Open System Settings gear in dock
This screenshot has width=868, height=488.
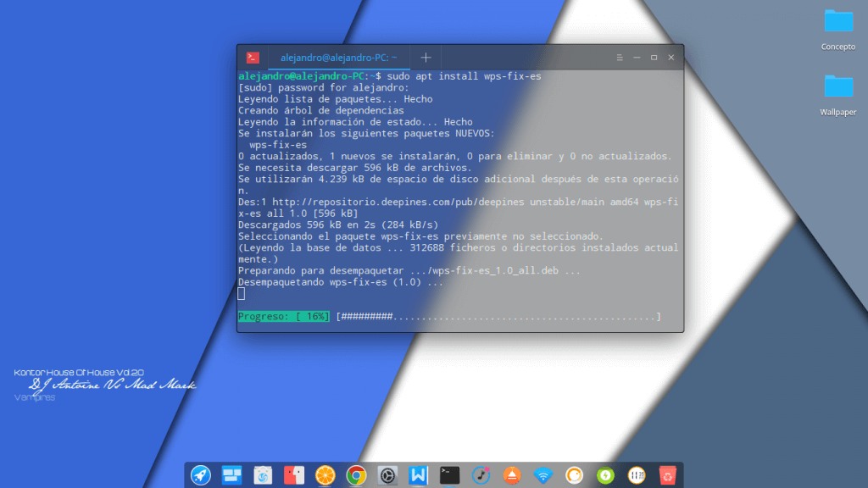click(387, 475)
